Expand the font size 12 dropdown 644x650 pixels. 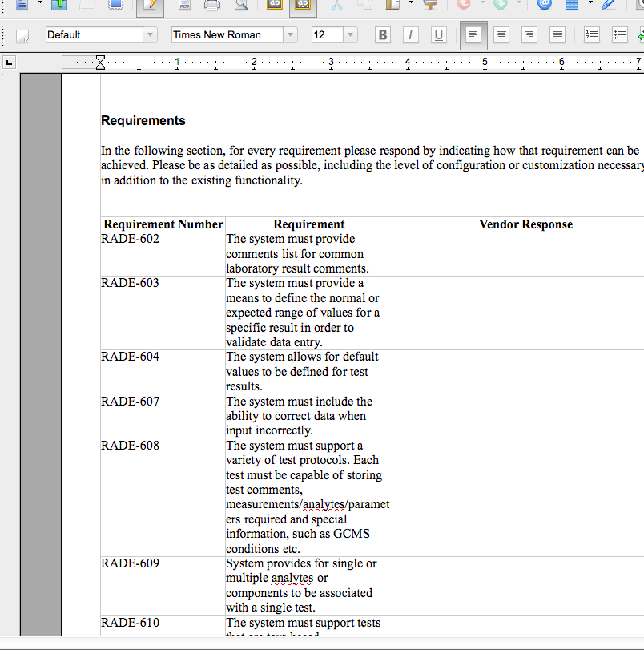pos(350,35)
